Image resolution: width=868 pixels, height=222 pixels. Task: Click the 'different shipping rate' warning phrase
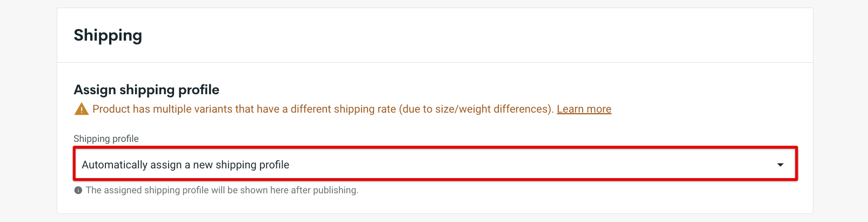point(343,109)
